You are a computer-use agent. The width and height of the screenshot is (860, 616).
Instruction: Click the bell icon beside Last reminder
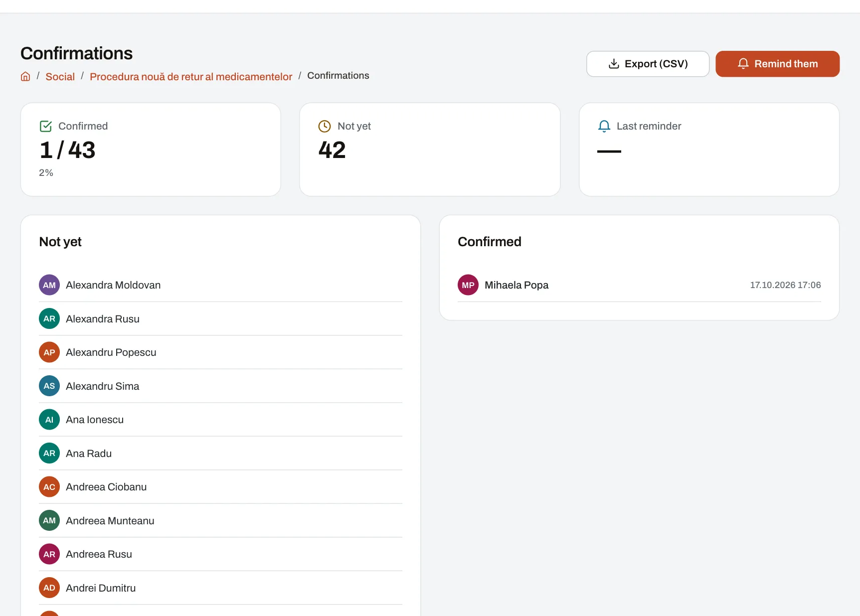coord(604,126)
